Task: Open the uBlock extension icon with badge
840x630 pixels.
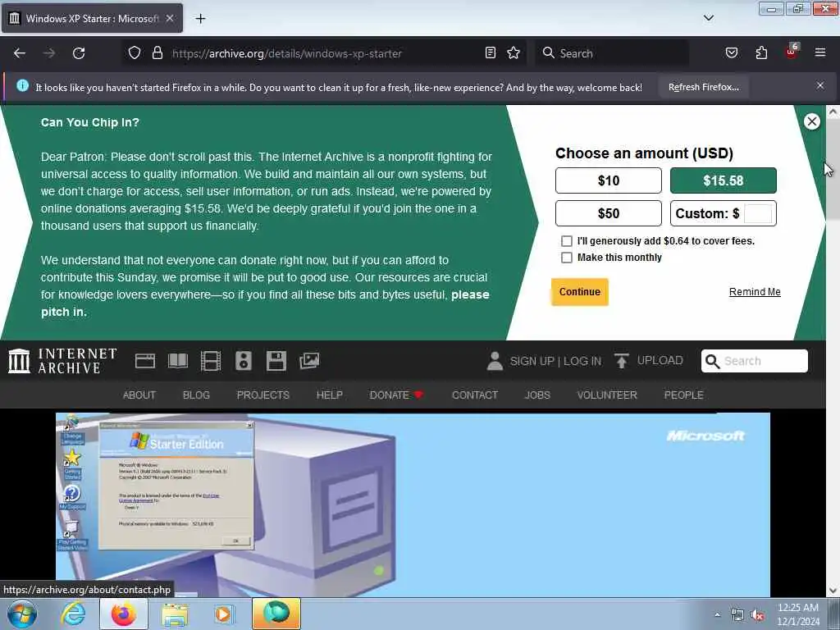Action: point(792,52)
